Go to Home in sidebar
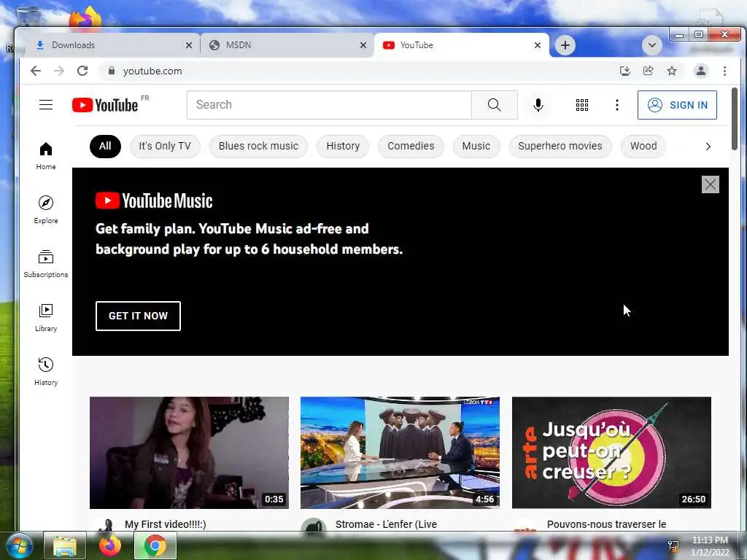 coord(46,156)
